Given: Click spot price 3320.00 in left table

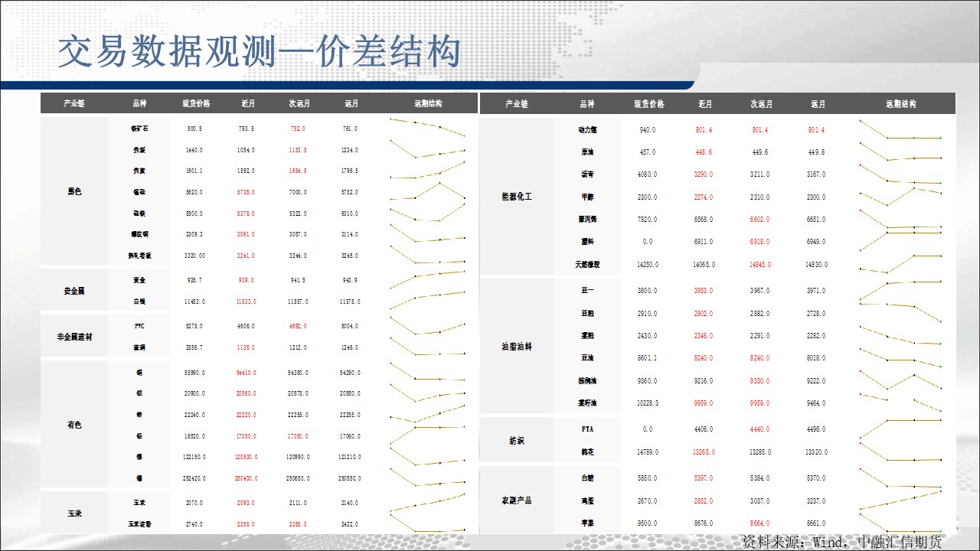Looking at the screenshot, I should click(195, 256).
